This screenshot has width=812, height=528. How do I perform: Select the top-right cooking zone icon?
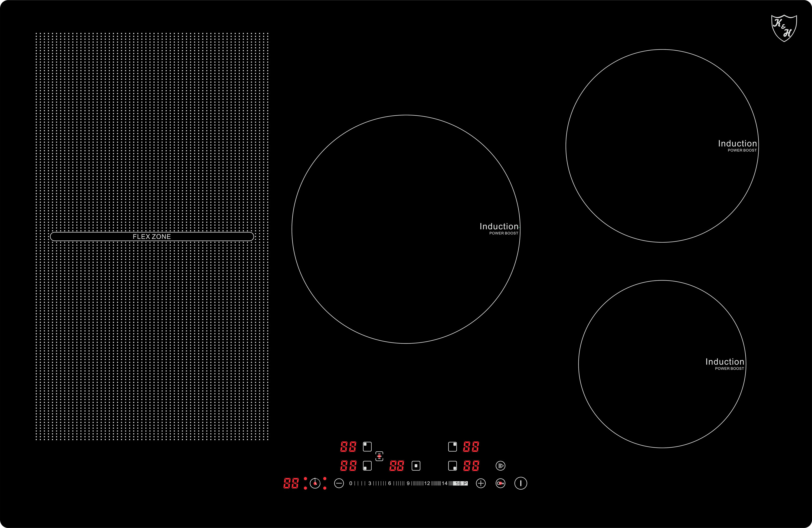click(452, 446)
